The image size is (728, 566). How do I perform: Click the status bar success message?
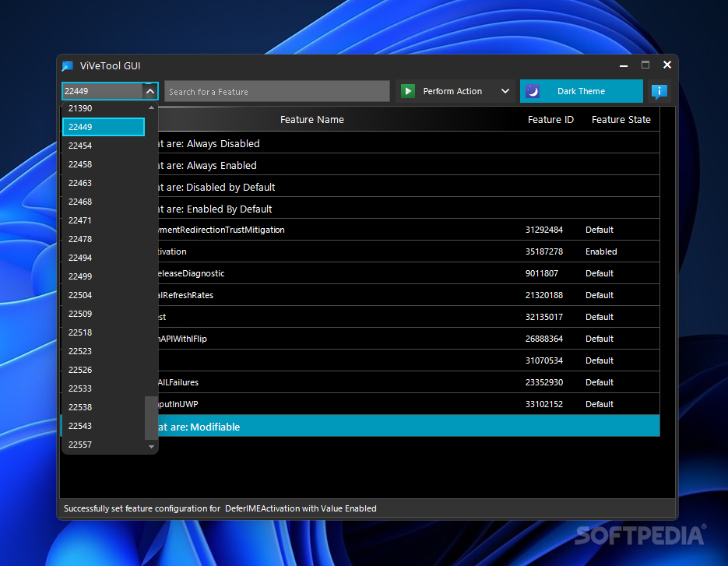tap(220, 508)
